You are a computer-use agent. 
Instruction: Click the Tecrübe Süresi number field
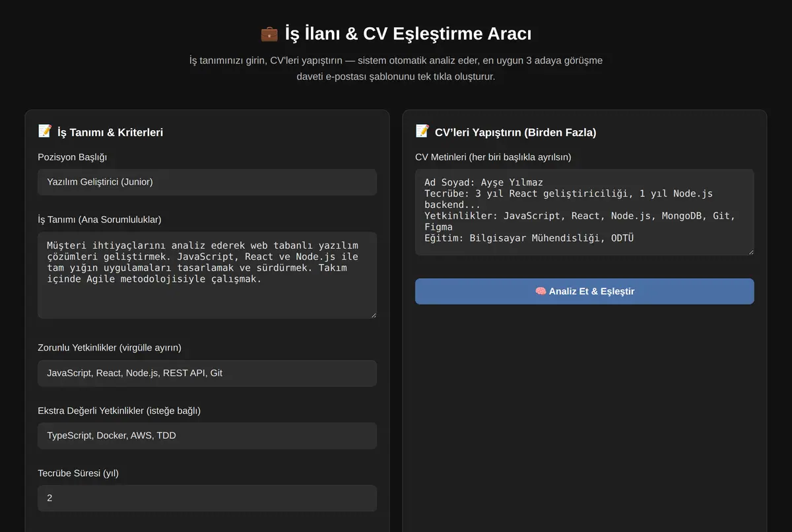[x=207, y=498]
